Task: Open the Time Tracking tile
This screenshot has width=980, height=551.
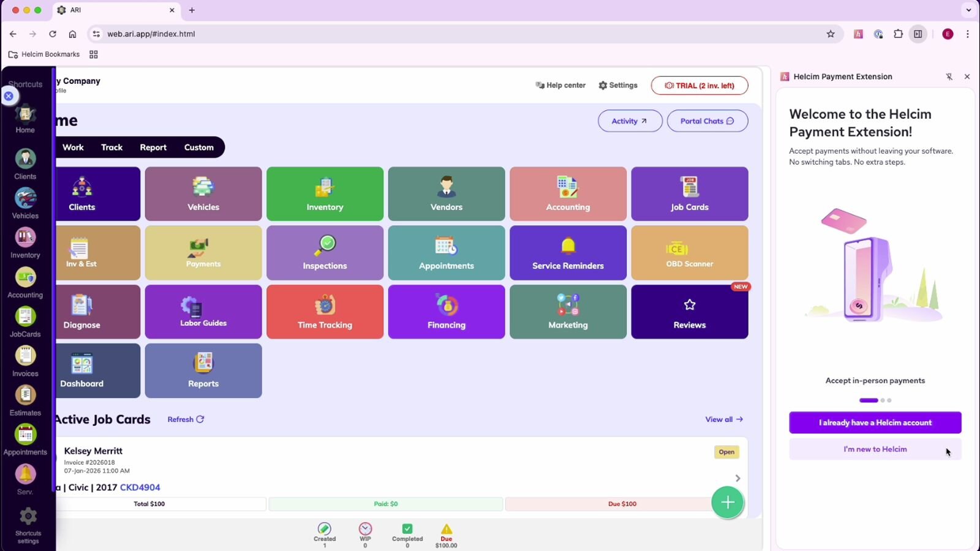Action: pos(325,312)
